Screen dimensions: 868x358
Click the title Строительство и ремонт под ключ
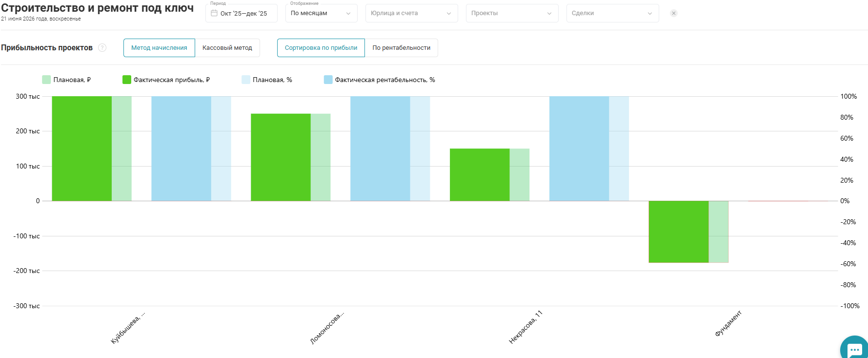[97, 8]
